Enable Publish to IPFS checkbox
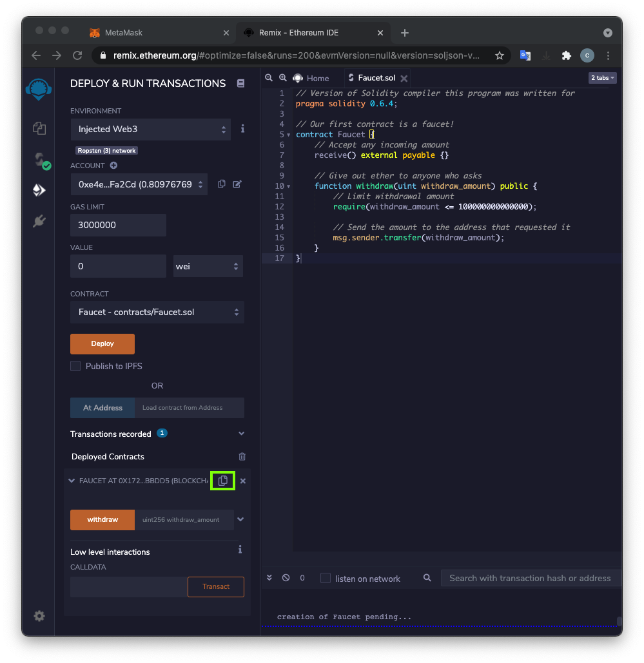The width and height of the screenshot is (644, 663). [75, 366]
